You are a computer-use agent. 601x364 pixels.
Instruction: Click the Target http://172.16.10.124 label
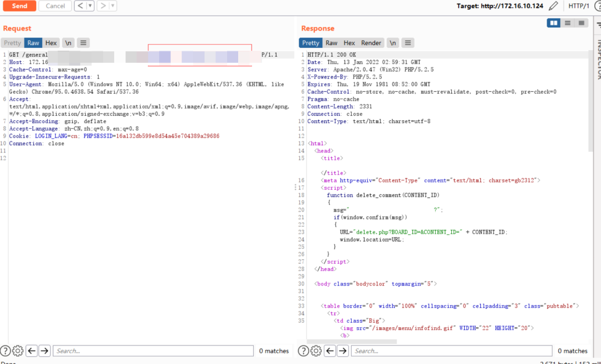(x=500, y=6)
